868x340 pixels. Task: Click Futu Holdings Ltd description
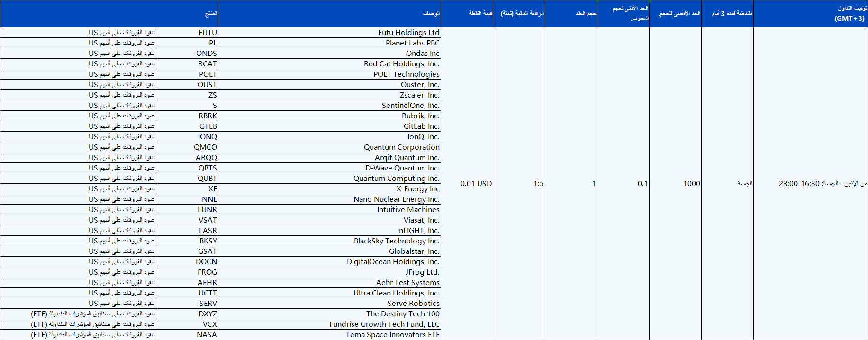[x=330, y=33]
